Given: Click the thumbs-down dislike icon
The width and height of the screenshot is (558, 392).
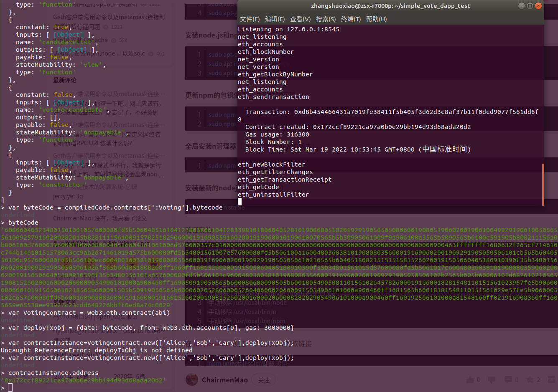Looking at the screenshot, I should (492, 379).
